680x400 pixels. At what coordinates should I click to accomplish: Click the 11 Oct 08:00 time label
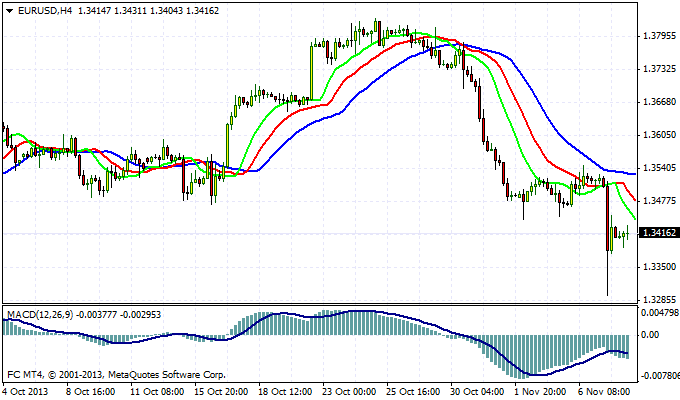(x=157, y=392)
